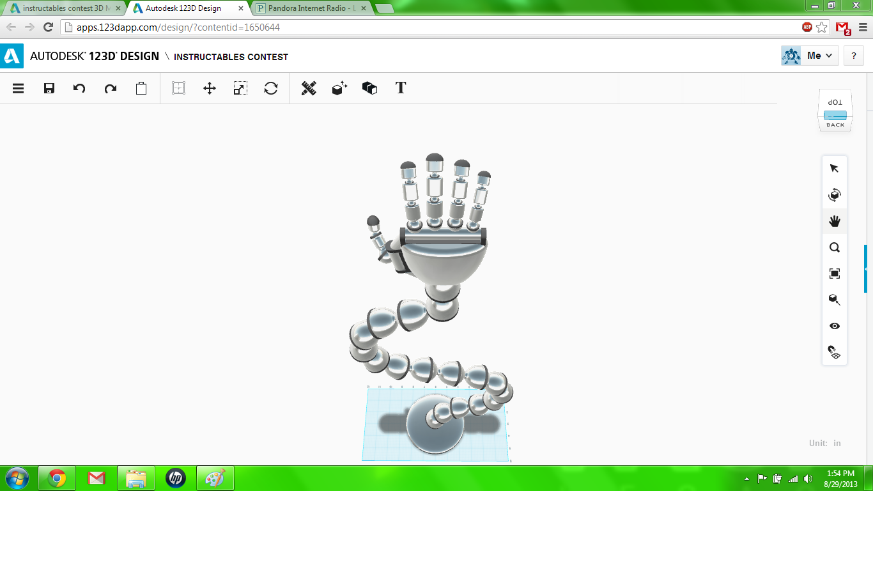Screen dimensions: 873x588
Task: Toggle the Pan hand tool
Action: 835,220
